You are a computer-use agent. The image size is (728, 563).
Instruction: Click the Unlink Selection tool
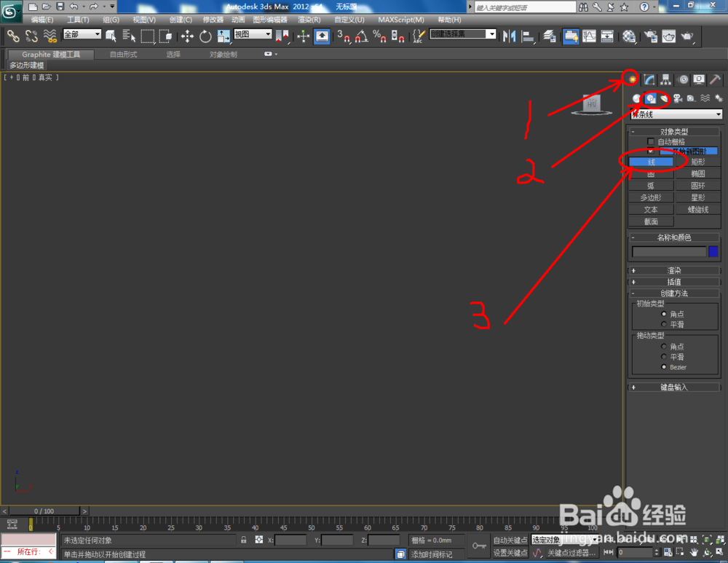point(31,36)
